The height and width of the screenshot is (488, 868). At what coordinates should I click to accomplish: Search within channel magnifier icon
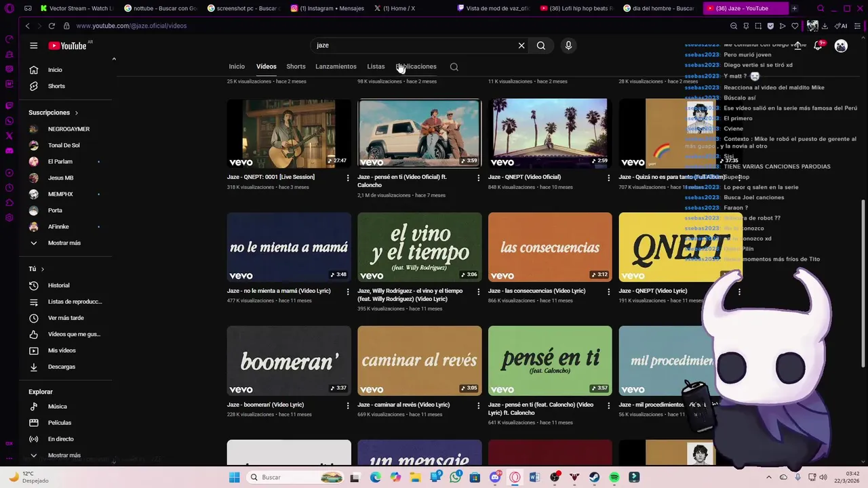(x=454, y=66)
